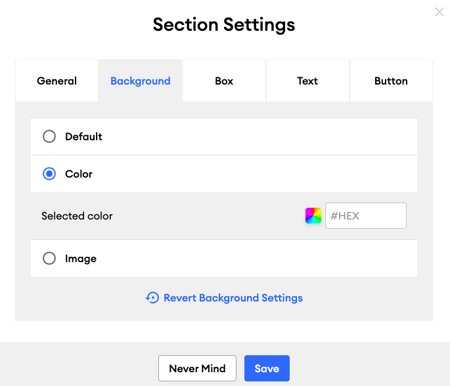Click the Image option label text
Viewport: 450px width, 386px height.
point(81,259)
